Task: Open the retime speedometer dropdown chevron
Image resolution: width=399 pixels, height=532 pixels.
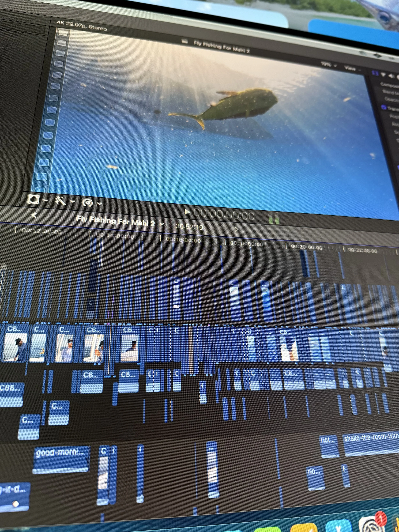Action: (99, 204)
